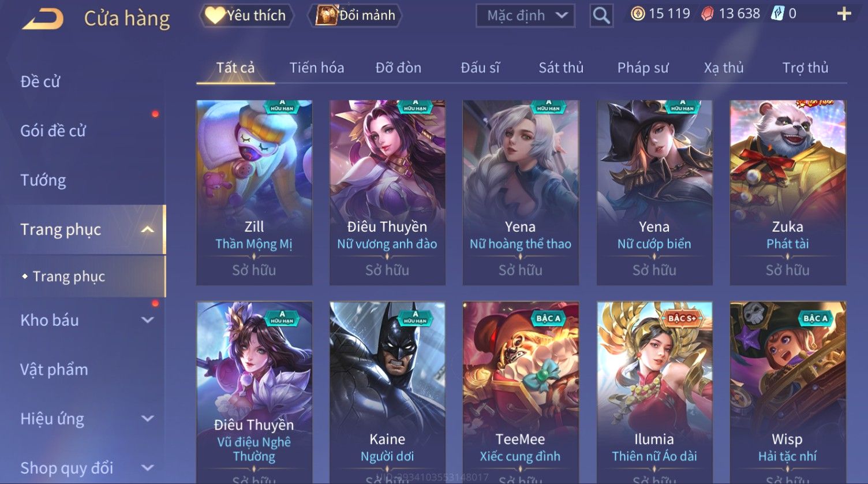The image size is (868, 484).
Task: Open Gói đề cử in the sidebar
Action: [x=53, y=131]
